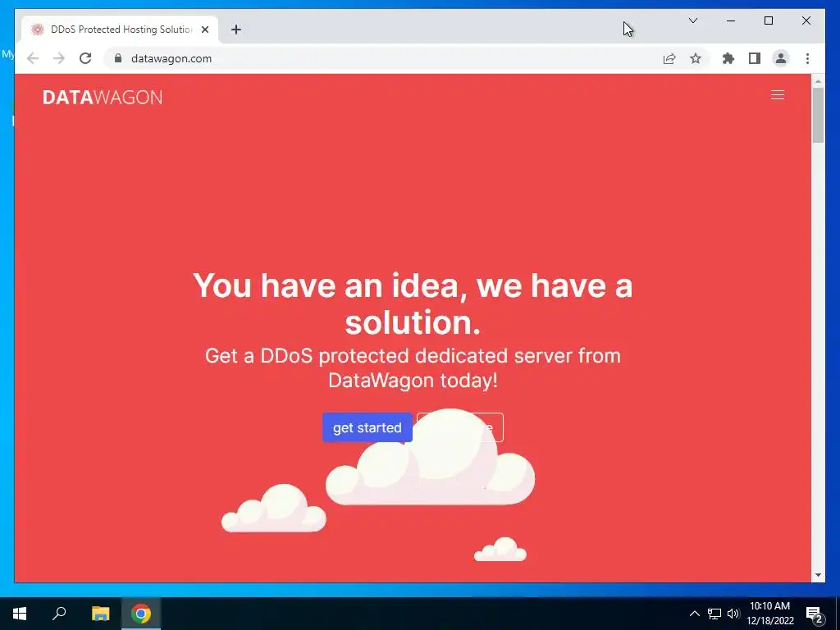The image size is (840, 630).
Task: Click the page scrollbar down arrow
Action: (818, 575)
